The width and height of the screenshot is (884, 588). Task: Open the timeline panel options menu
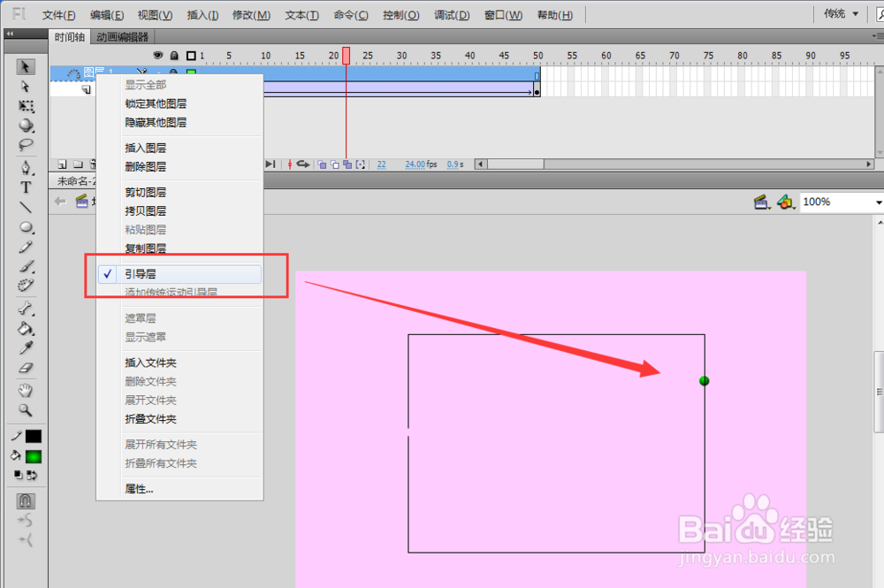pos(878,36)
